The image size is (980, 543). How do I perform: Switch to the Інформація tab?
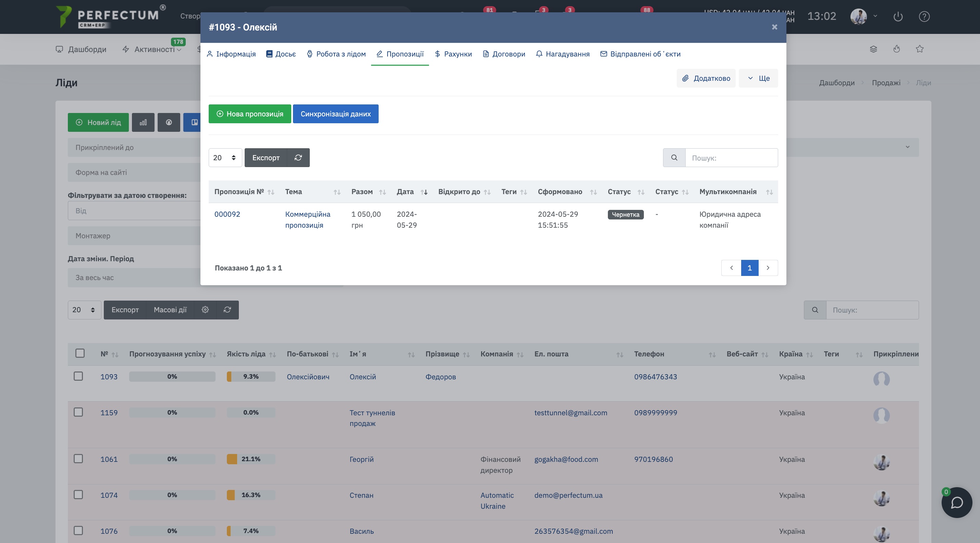pyautogui.click(x=231, y=54)
